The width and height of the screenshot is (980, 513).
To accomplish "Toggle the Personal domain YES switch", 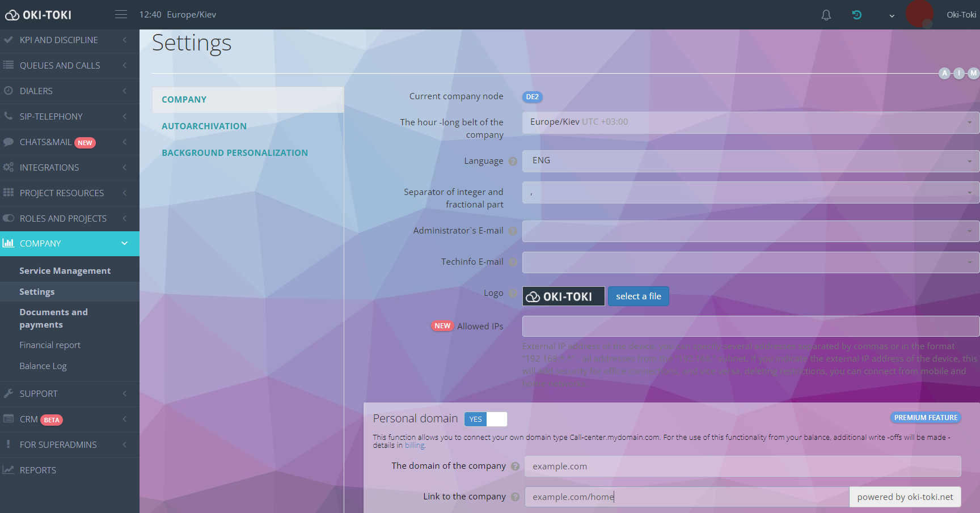I will [485, 419].
